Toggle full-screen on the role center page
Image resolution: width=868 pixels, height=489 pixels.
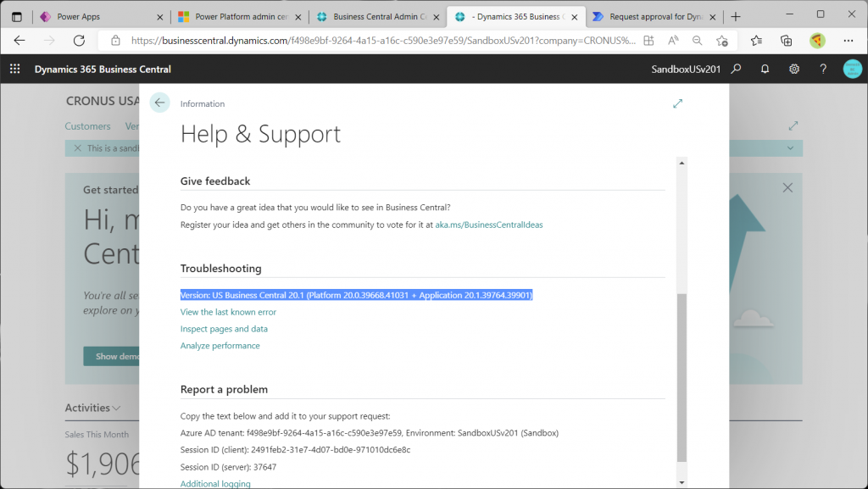(x=793, y=126)
